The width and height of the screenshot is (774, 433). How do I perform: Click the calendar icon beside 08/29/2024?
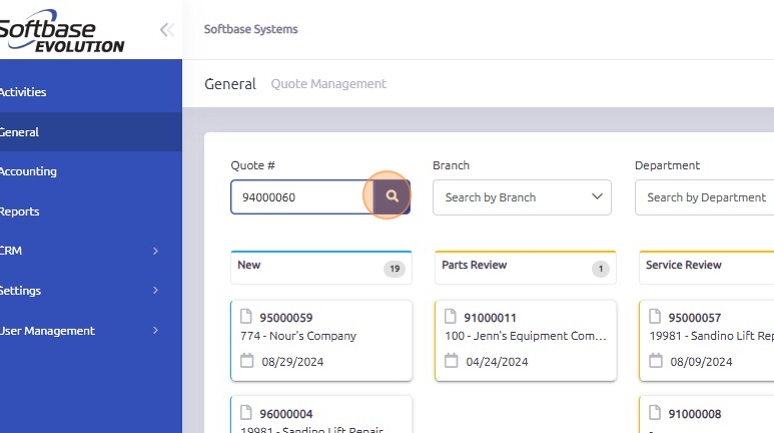click(x=247, y=361)
